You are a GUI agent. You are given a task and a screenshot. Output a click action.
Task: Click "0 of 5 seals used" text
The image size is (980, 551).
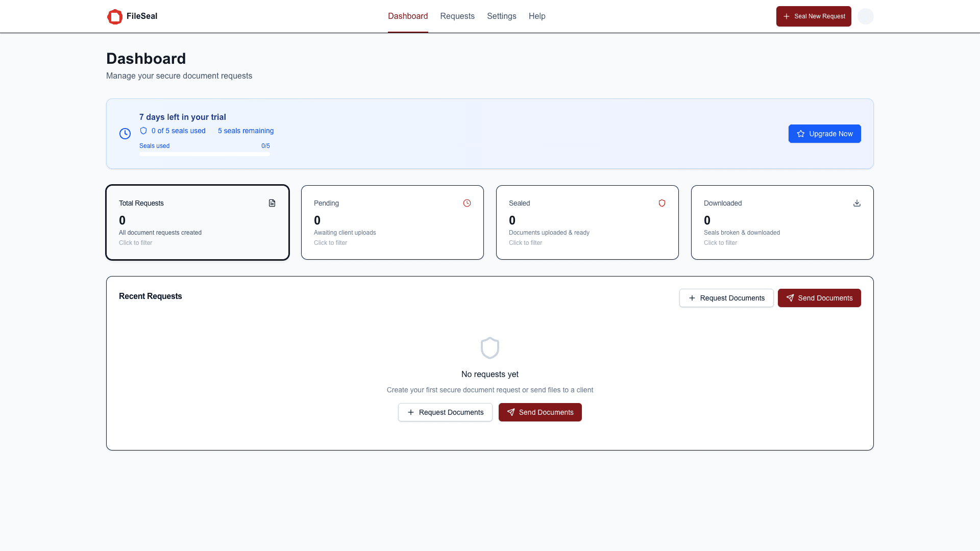[179, 131]
